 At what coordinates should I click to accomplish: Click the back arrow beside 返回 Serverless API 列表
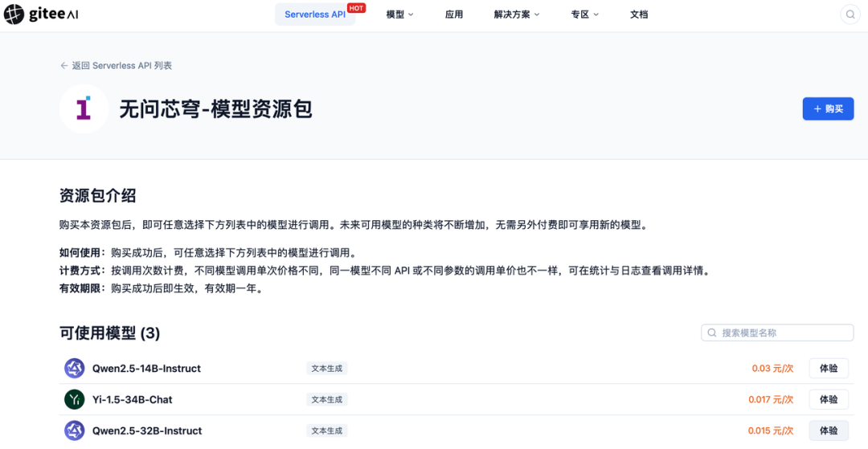coord(63,65)
